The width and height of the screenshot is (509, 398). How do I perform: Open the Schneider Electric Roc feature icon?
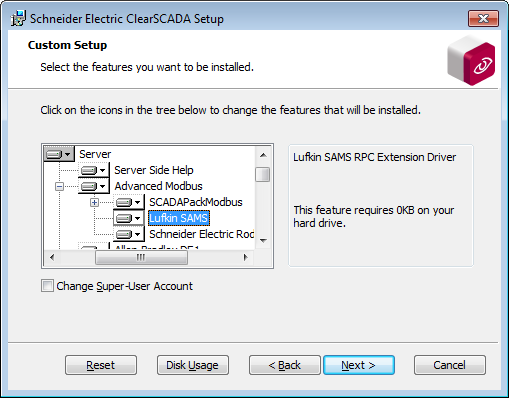click(129, 234)
